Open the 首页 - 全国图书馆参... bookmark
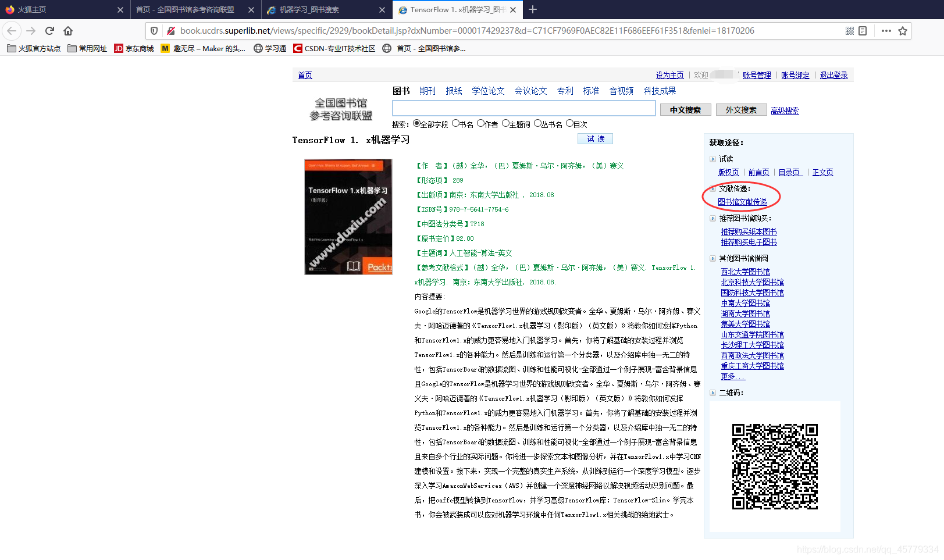 [x=424, y=49]
